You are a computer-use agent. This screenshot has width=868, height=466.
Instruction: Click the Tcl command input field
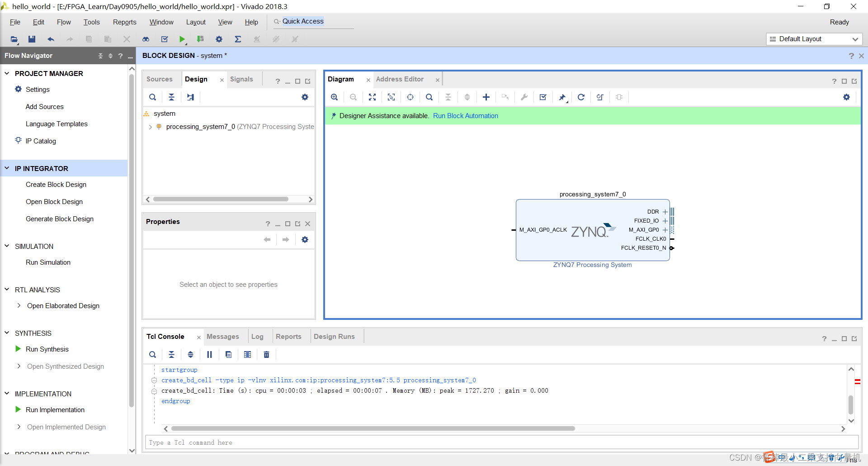tap(501, 442)
